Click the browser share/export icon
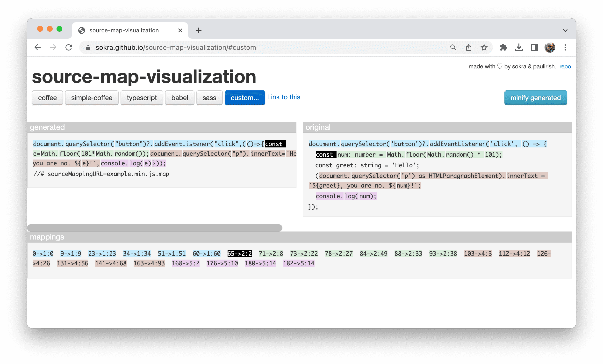 [x=469, y=47]
